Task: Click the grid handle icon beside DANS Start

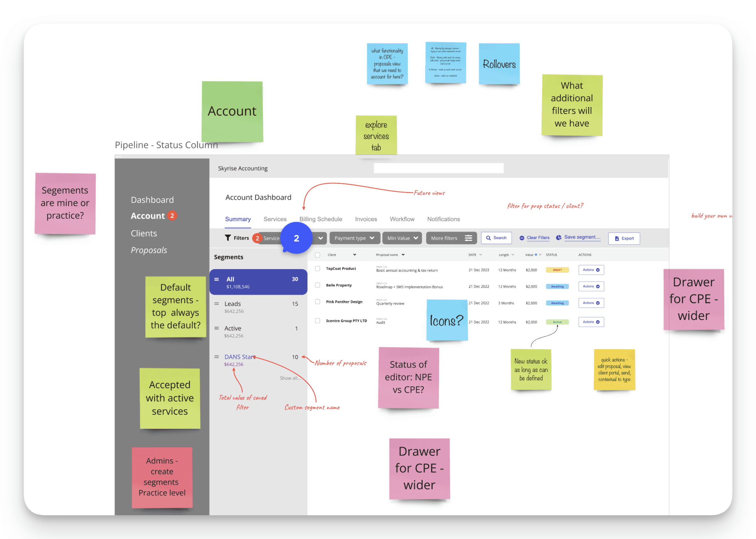Action: (x=216, y=357)
